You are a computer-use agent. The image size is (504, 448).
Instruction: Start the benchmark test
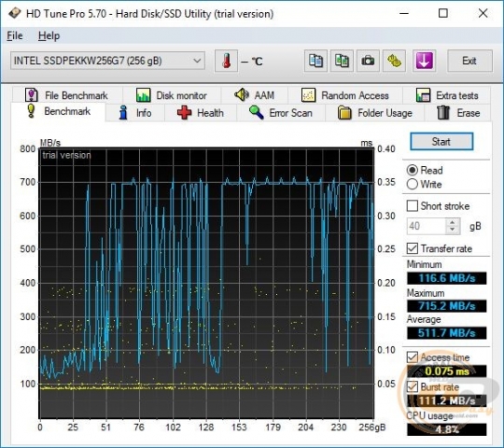click(441, 142)
